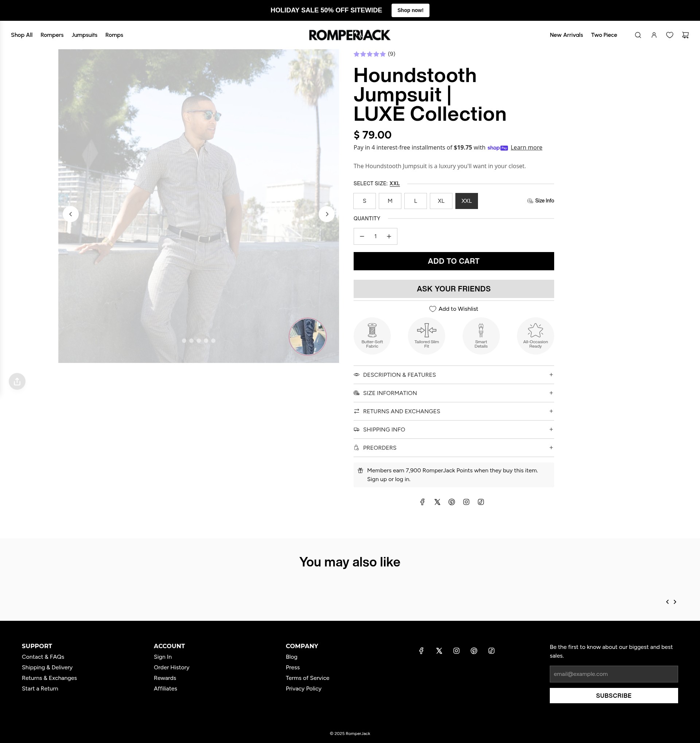
Task: Open footer TikTok icon
Action: tap(491, 651)
